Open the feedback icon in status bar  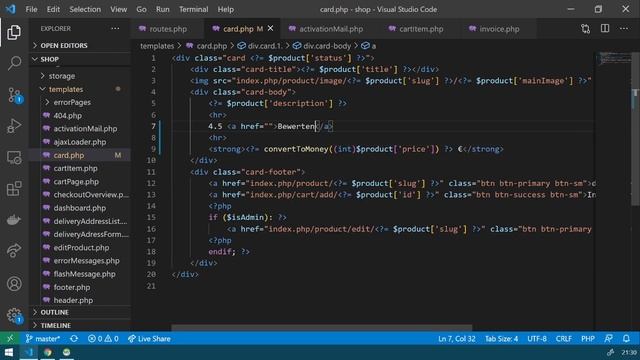tap(608, 338)
